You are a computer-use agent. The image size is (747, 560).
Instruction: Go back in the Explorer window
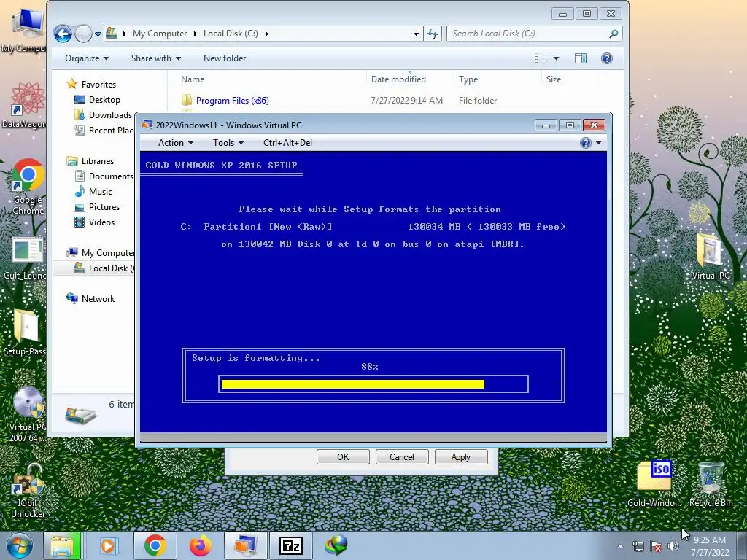(x=63, y=34)
